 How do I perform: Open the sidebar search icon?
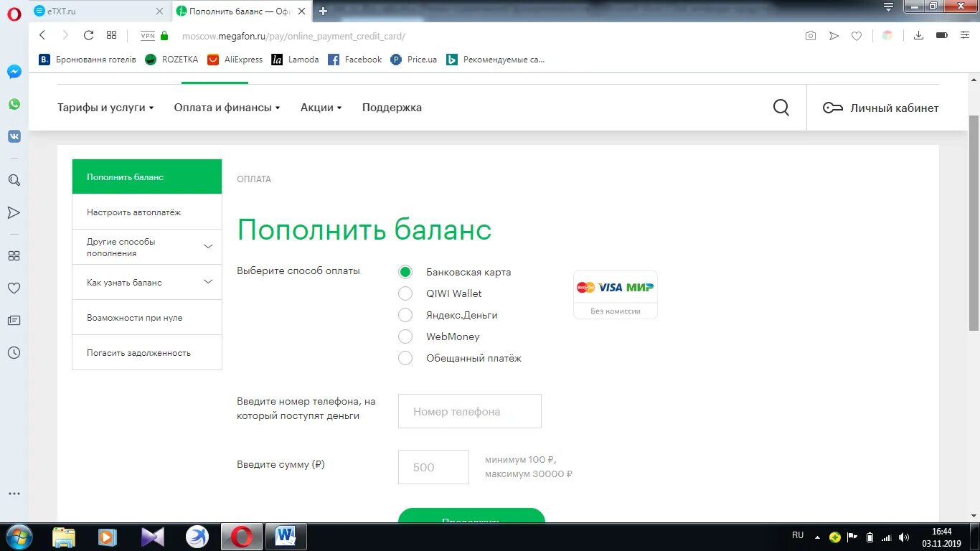click(14, 180)
